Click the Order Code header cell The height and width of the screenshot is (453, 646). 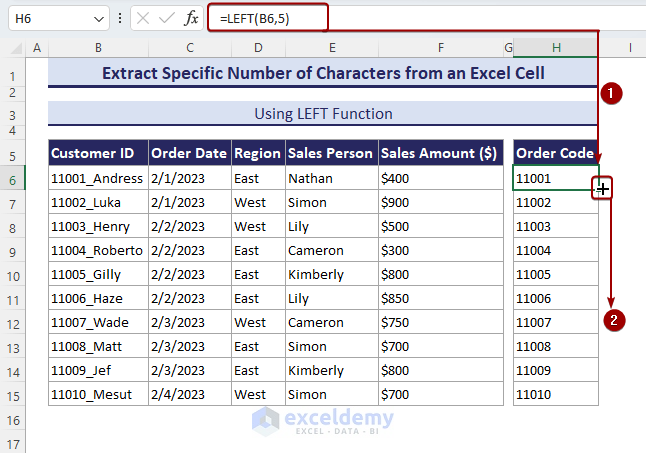556,153
